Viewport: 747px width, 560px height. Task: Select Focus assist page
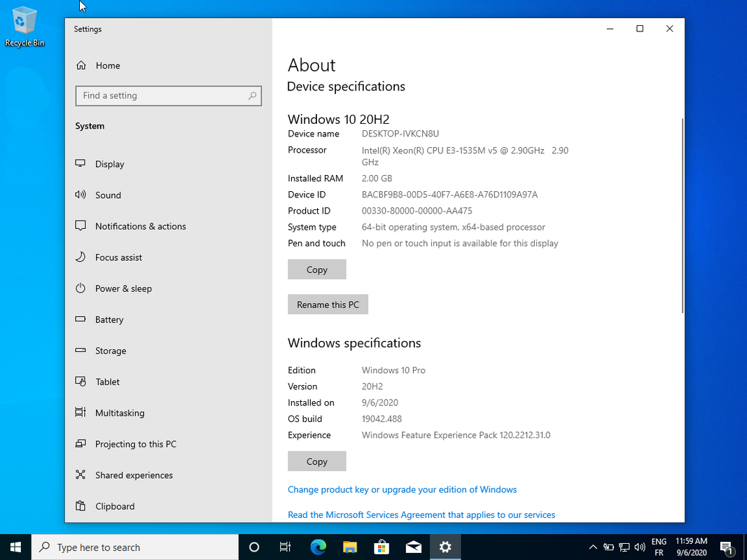tap(168, 257)
